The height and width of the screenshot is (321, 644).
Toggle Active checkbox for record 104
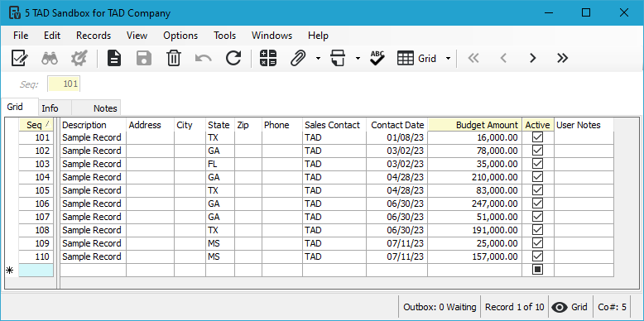click(537, 177)
